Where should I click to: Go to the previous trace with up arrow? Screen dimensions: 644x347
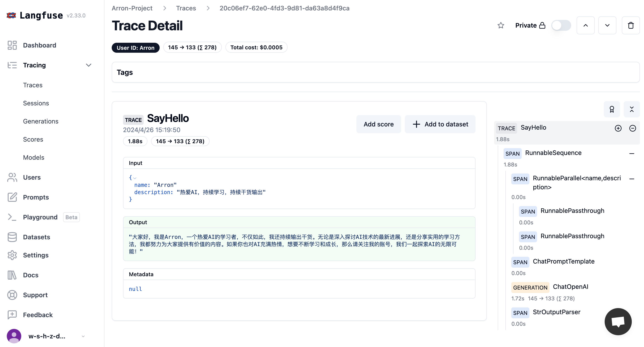click(585, 25)
